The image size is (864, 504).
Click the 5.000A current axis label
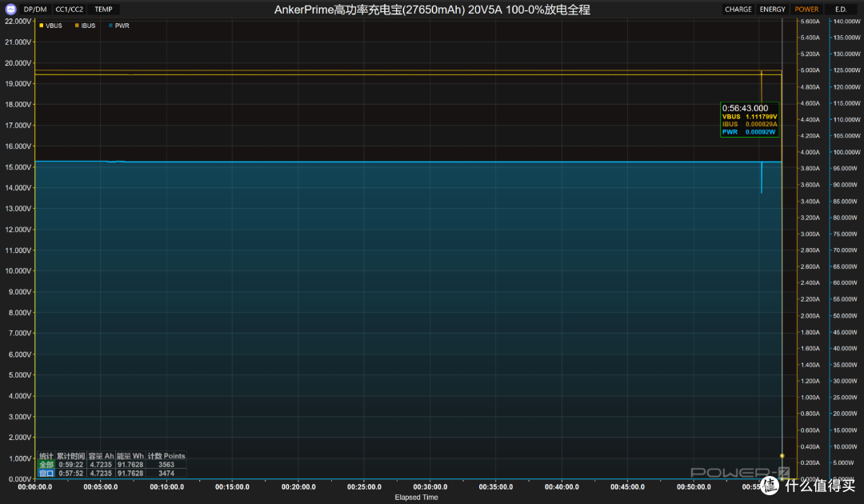click(x=810, y=70)
